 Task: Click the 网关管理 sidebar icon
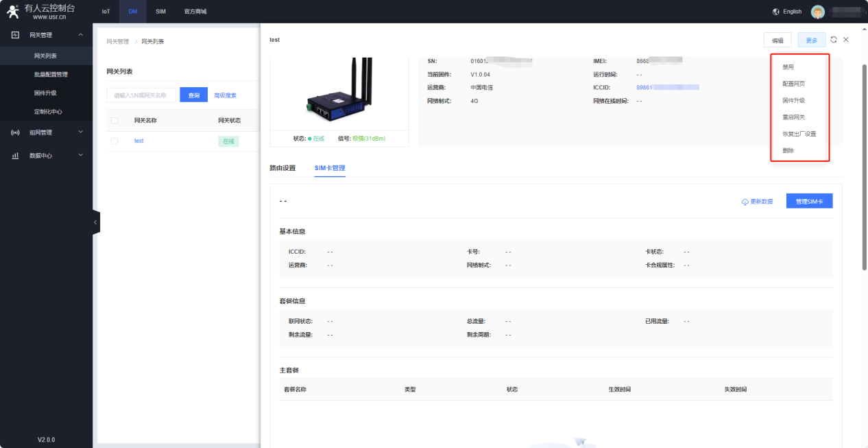click(15, 35)
